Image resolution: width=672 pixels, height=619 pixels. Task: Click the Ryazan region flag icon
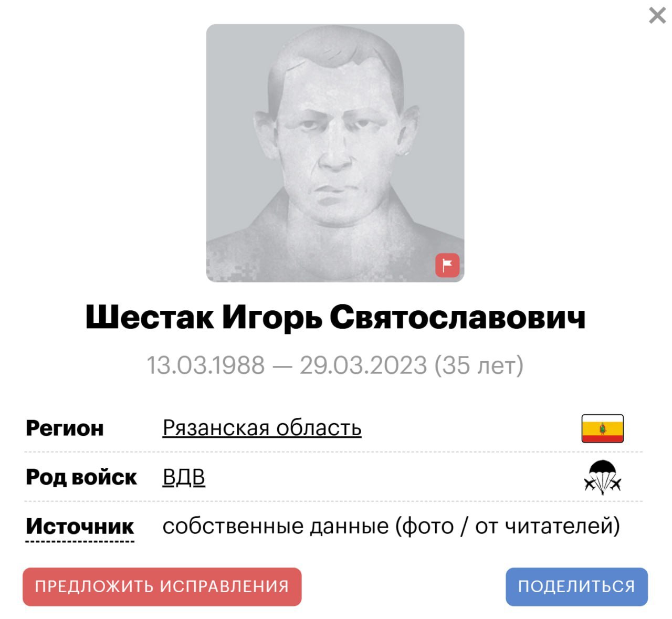click(602, 428)
